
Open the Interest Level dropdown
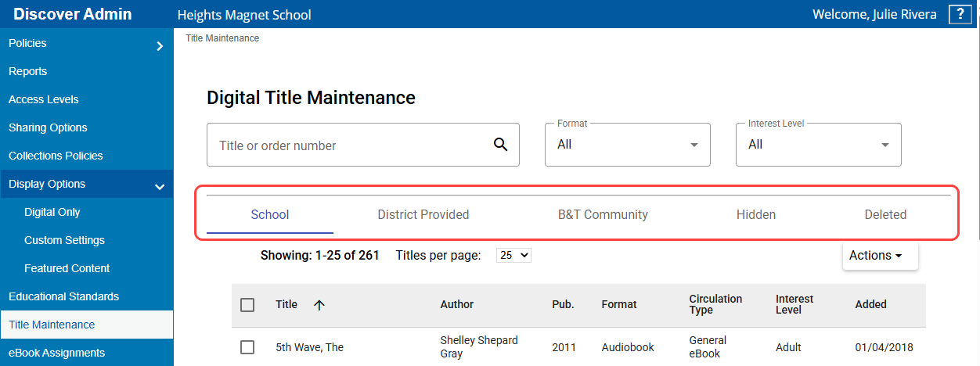click(x=819, y=145)
